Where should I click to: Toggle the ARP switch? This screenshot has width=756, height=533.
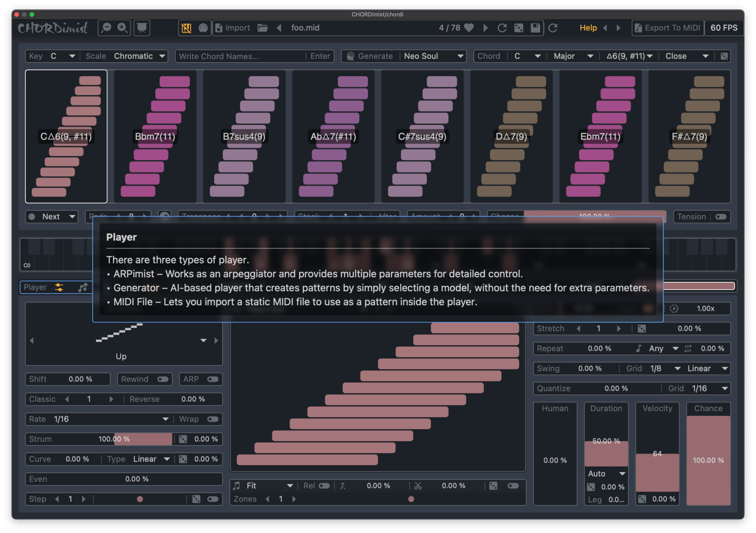pyautogui.click(x=213, y=379)
